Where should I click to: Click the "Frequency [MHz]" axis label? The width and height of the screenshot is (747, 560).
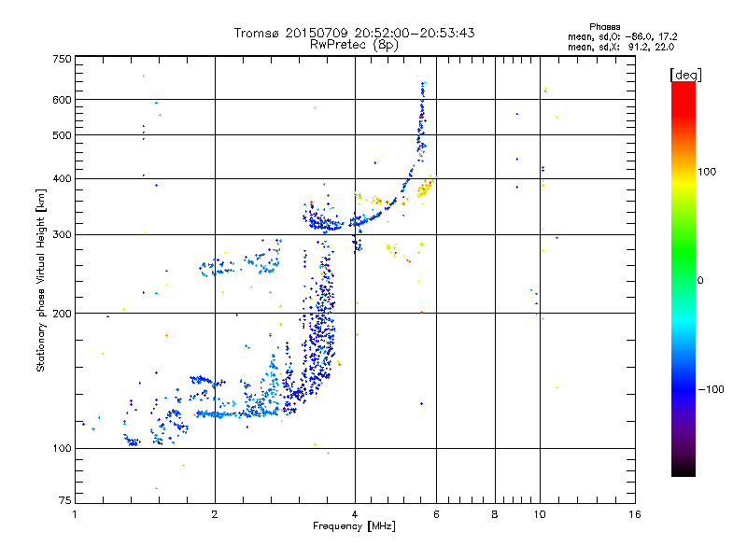coord(354,526)
